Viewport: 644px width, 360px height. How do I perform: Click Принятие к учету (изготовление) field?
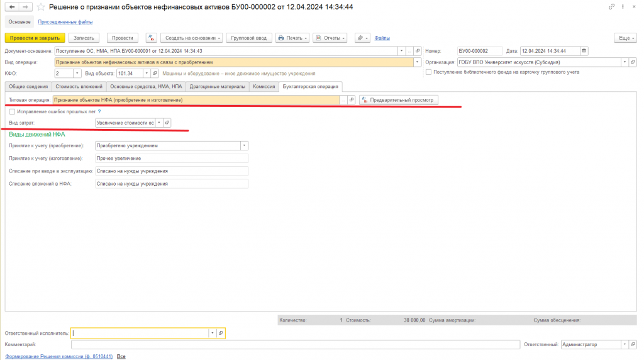pyautogui.click(x=171, y=158)
